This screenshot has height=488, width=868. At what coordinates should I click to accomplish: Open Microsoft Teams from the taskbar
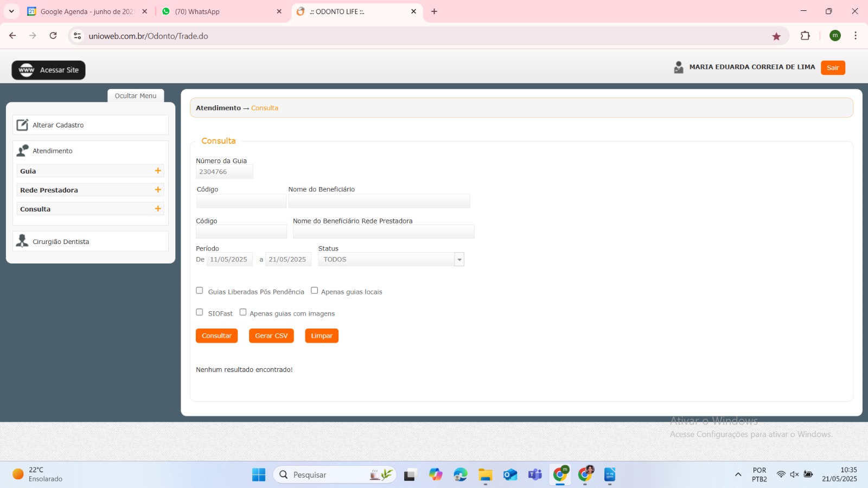535,475
